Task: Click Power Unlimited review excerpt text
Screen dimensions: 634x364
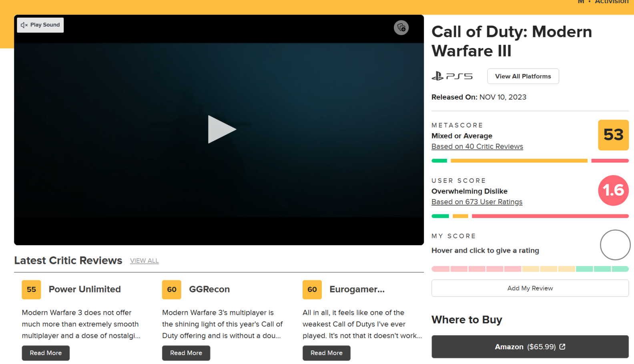Action: coord(81,324)
